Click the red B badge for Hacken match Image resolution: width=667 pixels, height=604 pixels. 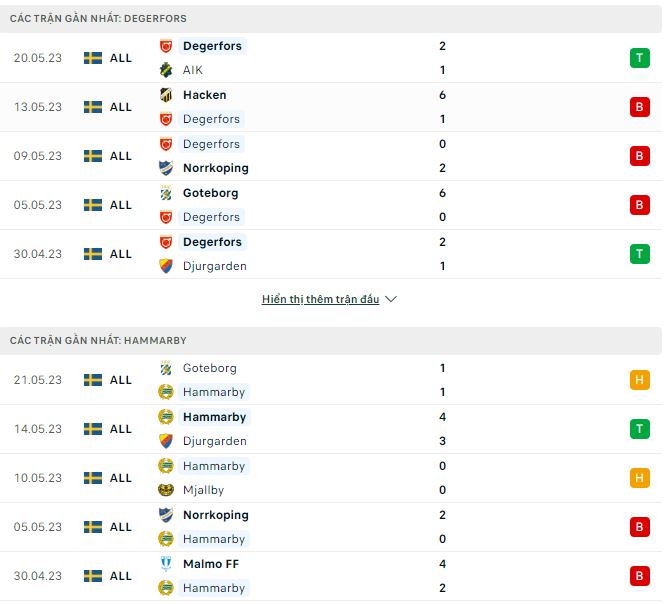click(x=639, y=107)
